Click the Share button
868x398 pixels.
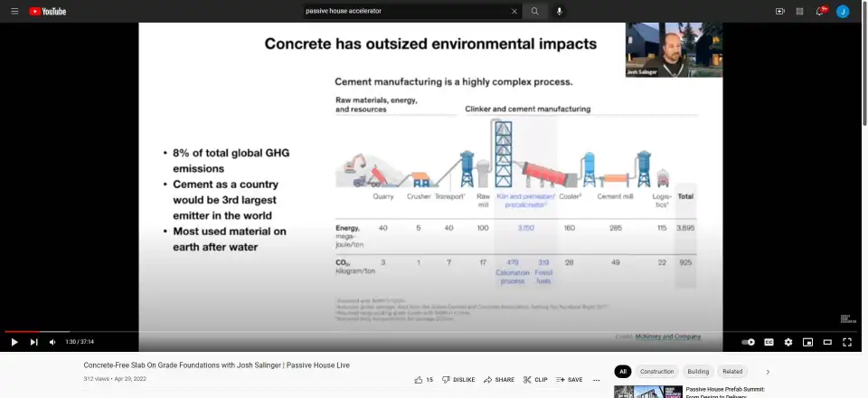pyautogui.click(x=499, y=380)
